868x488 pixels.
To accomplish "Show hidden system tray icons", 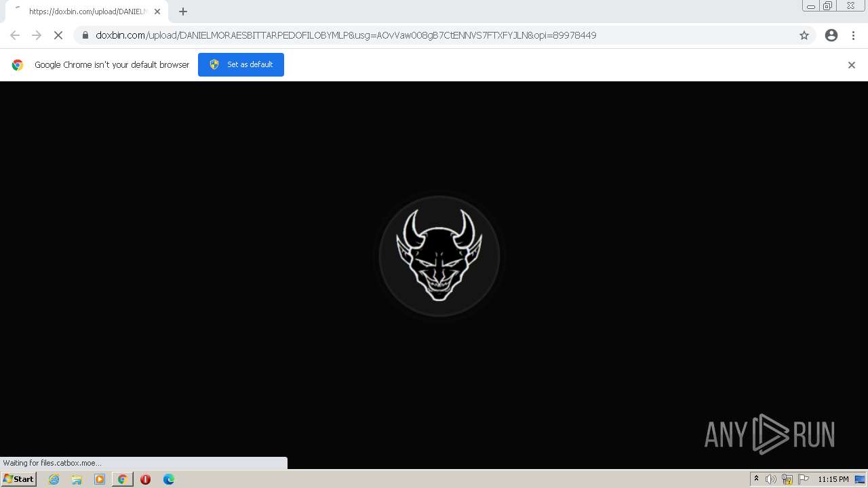I will (x=756, y=479).
